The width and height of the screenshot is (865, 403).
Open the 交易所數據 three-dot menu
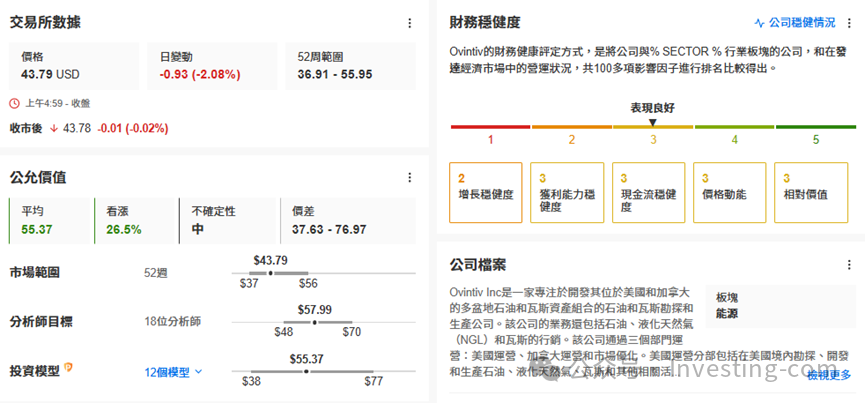[409, 22]
